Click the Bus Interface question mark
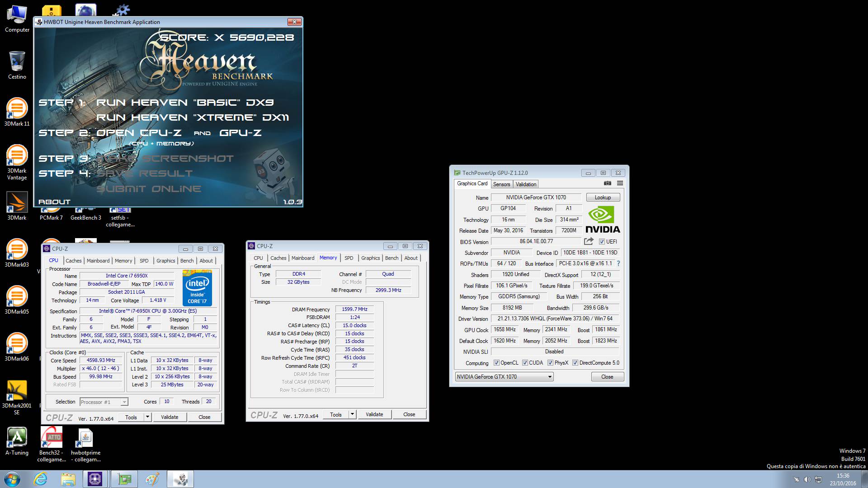 point(618,263)
